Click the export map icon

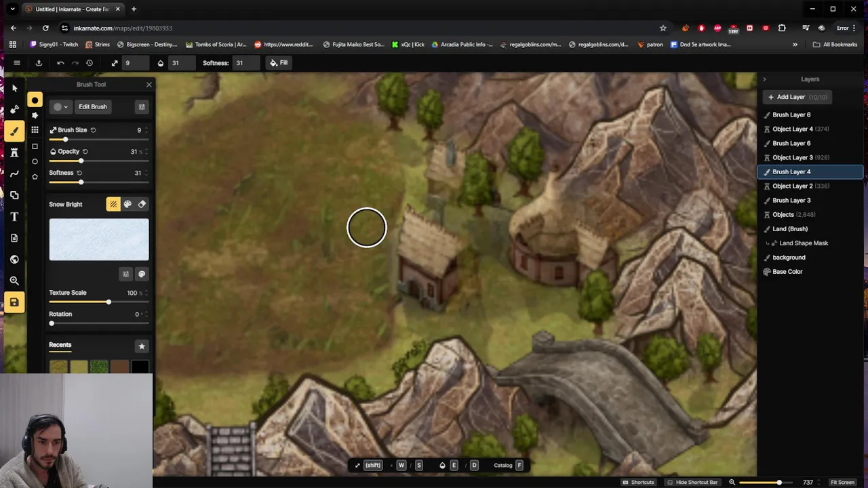click(x=39, y=63)
